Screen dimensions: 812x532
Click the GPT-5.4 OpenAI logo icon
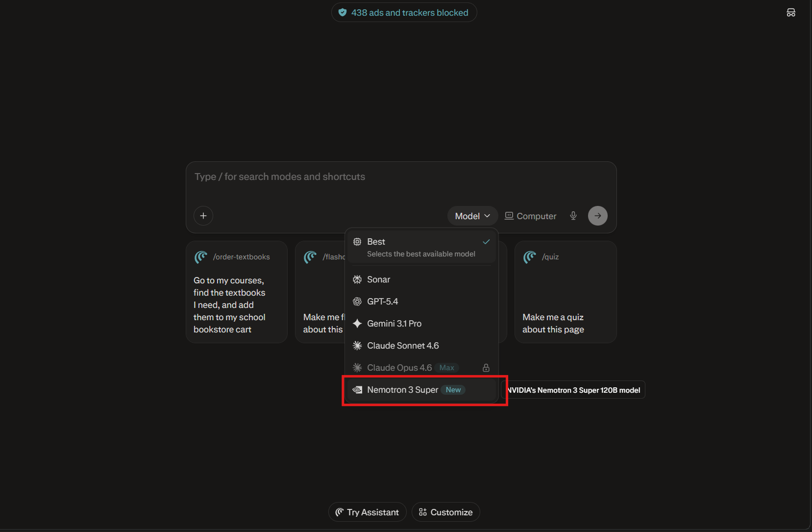click(x=357, y=302)
